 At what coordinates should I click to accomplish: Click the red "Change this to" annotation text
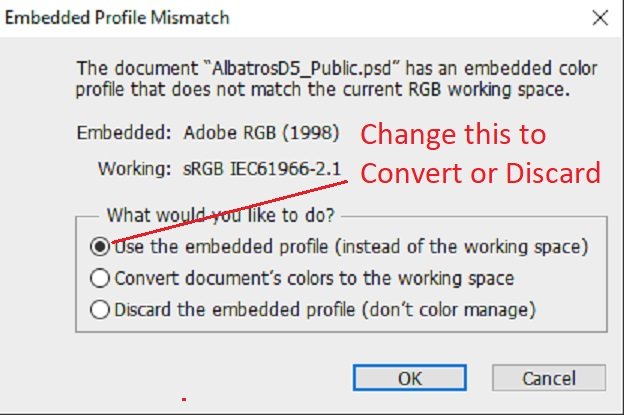453,134
